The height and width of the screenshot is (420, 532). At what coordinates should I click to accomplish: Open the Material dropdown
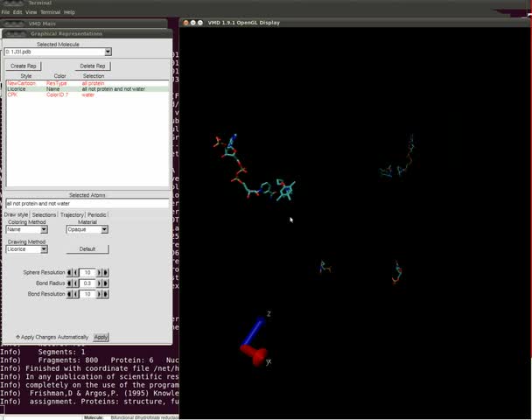coord(87,229)
